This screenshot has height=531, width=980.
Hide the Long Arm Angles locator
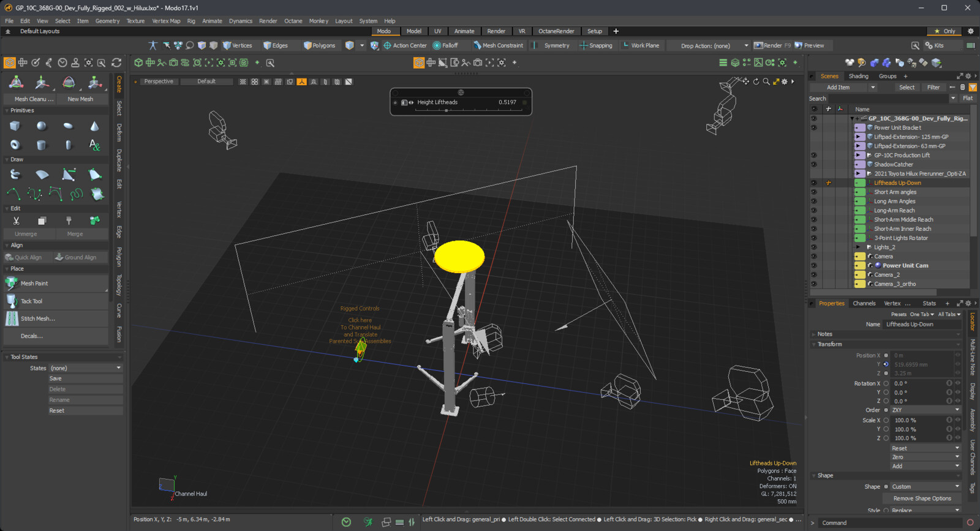[813, 201]
